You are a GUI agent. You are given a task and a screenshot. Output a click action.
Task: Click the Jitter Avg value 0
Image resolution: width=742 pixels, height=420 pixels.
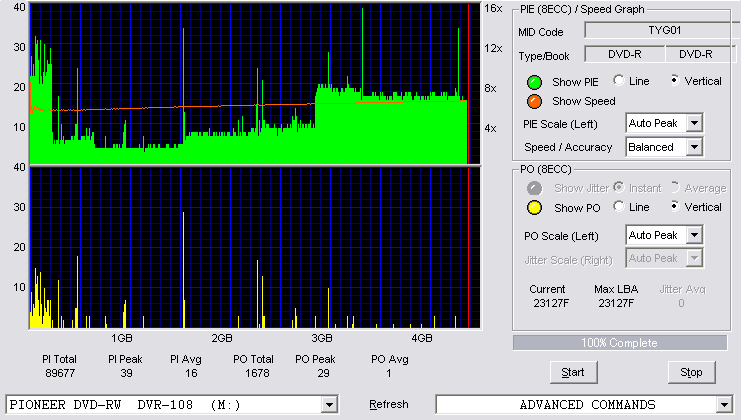coord(681,303)
